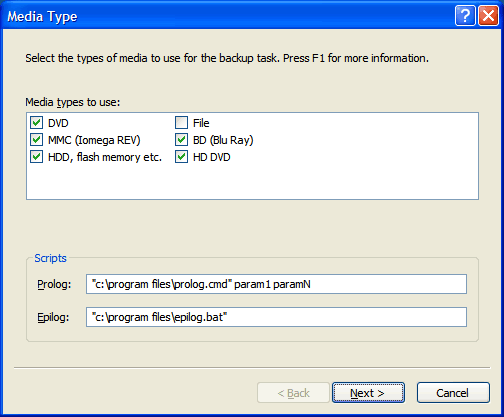
Task: Click the Prolog script input field
Action: pyautogui.click(x=276, y=284)
